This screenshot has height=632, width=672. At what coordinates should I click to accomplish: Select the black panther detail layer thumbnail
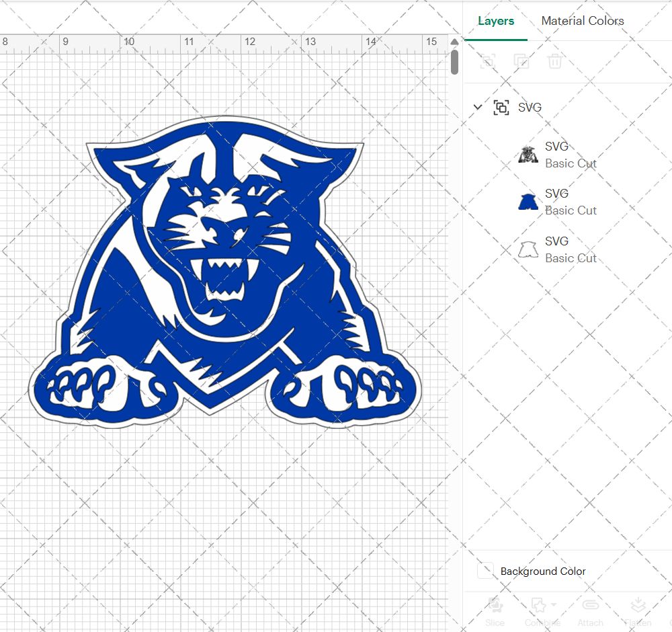[528, 155]
